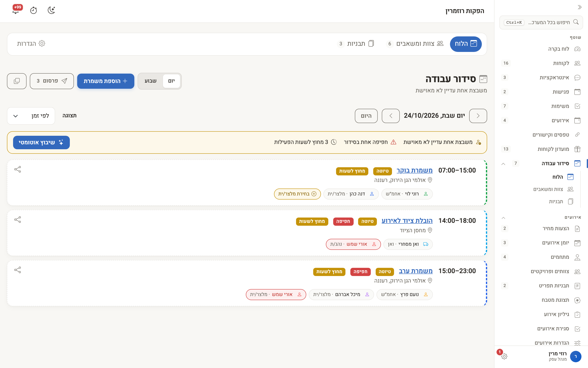Go to the day after 24/10/2026
Image resolution: width=588 pixels, height=368 pixels.
tap(391, 116)
